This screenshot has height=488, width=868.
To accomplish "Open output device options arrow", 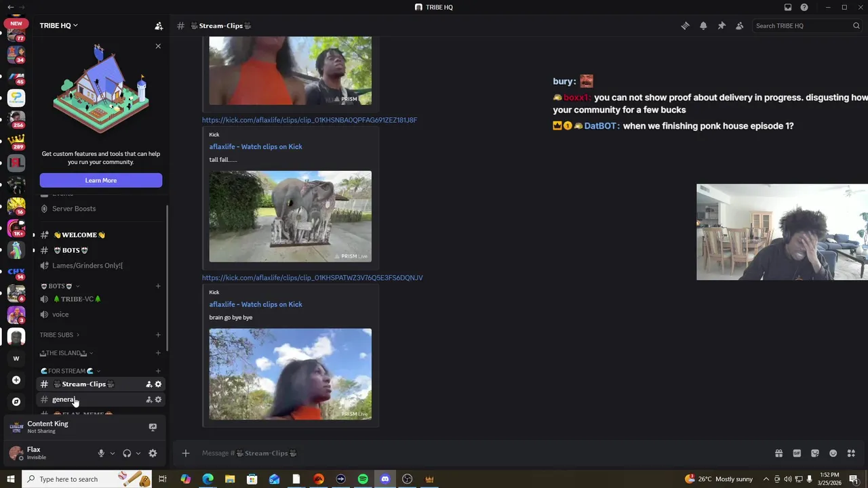I will click(x=138, y=453).
